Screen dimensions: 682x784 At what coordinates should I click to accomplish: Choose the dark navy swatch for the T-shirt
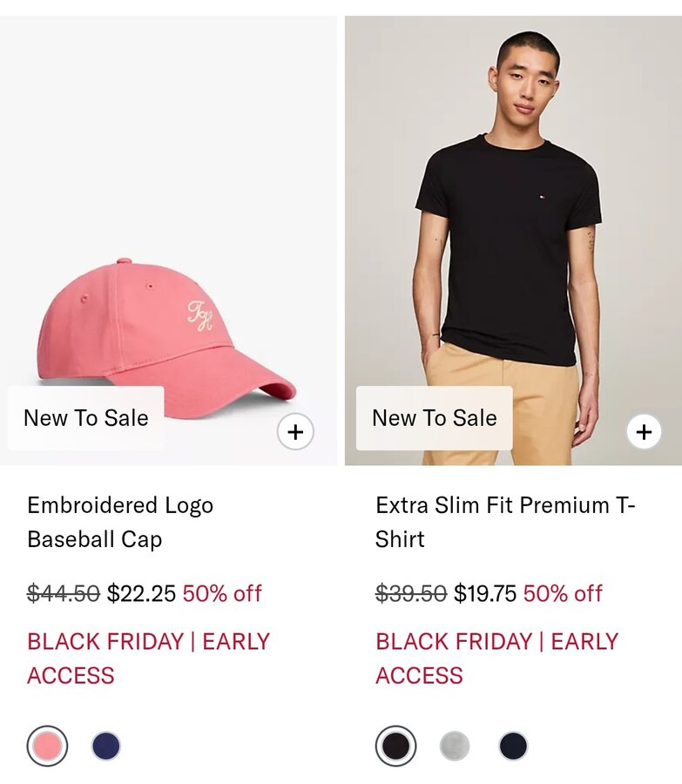click(x=514, y=746)
